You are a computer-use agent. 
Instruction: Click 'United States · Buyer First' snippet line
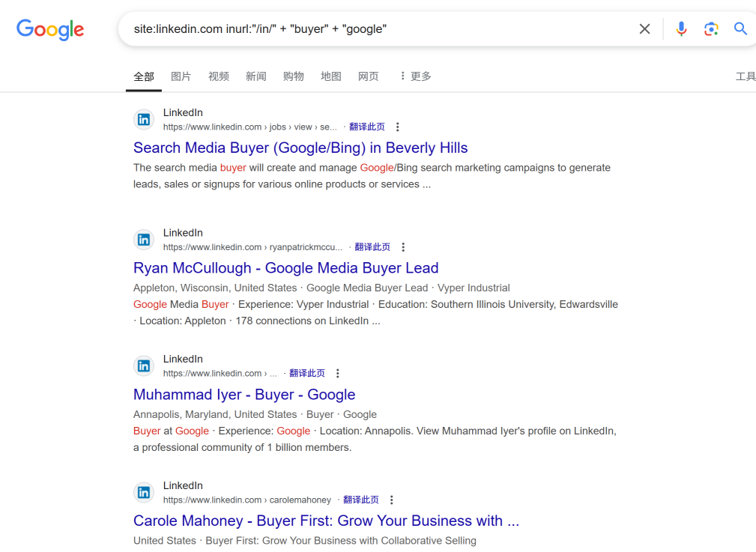click(305, 541)
